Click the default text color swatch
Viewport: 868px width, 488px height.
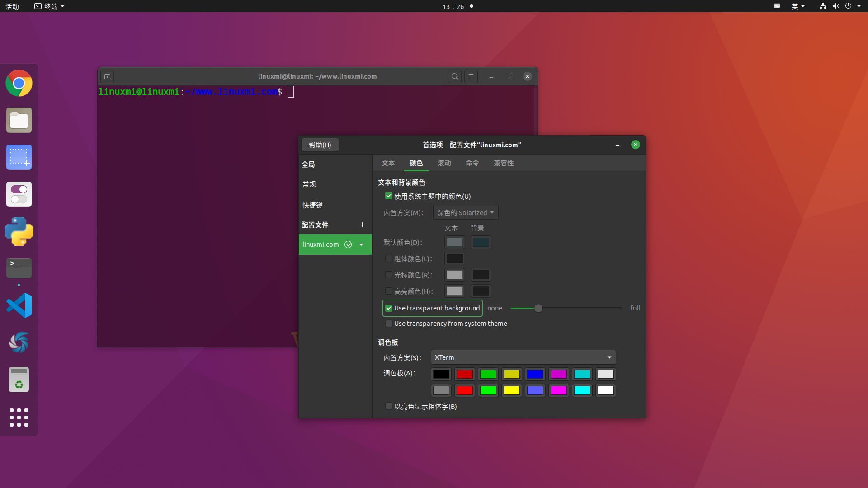point(455,242)
